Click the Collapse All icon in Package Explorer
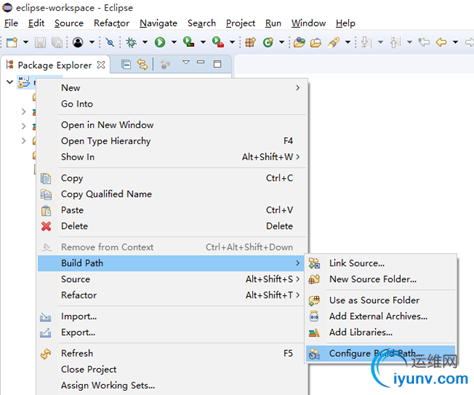 click(126, 64)
